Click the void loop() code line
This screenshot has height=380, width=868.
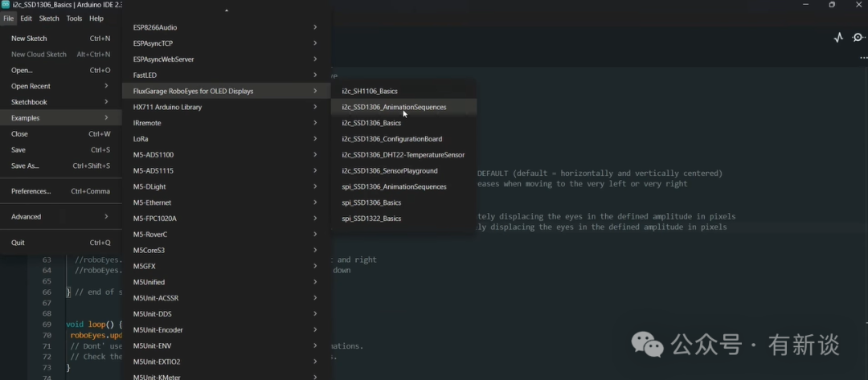tap(93, 325)
